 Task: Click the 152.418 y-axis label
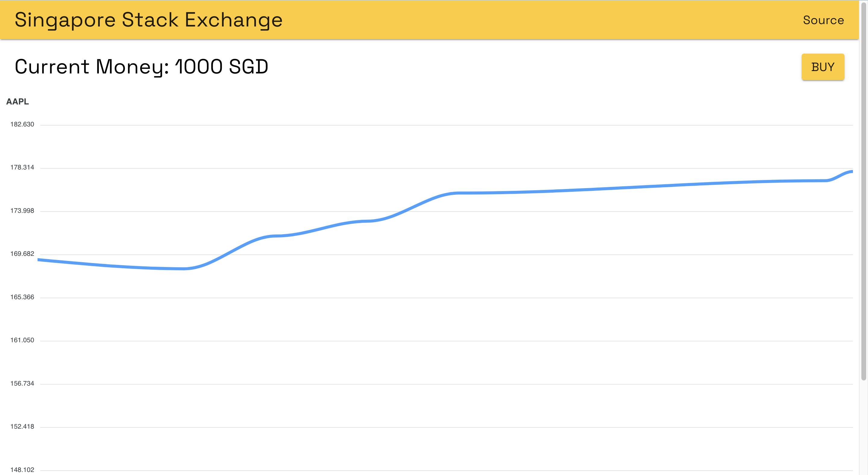pyautogui.click(x=22, y=427)
